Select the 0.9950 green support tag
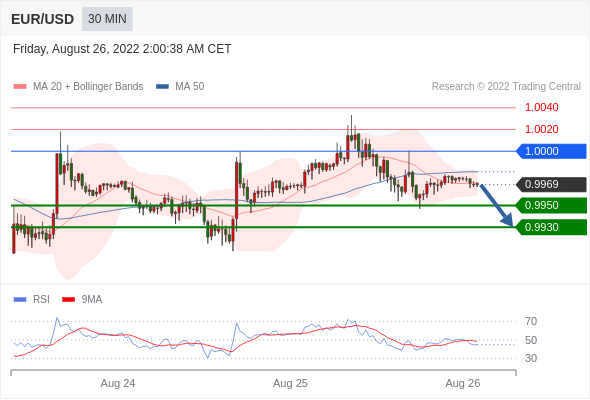The image size is (590, 400). [551, 205]
